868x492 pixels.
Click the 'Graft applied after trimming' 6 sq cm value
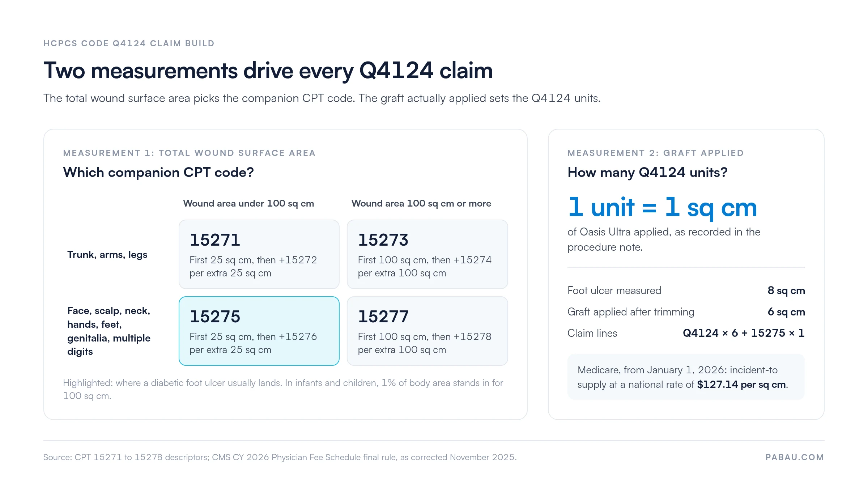[x=786, y=312]
